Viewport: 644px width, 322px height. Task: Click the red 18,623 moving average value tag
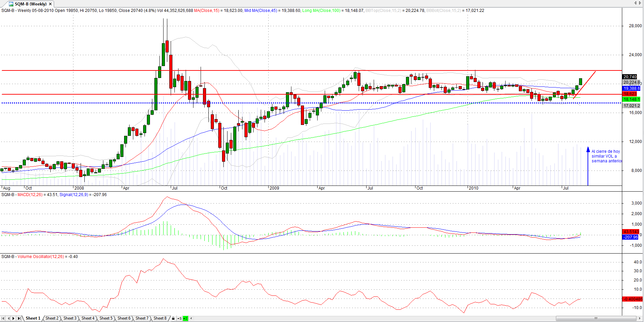coord(630,94)
